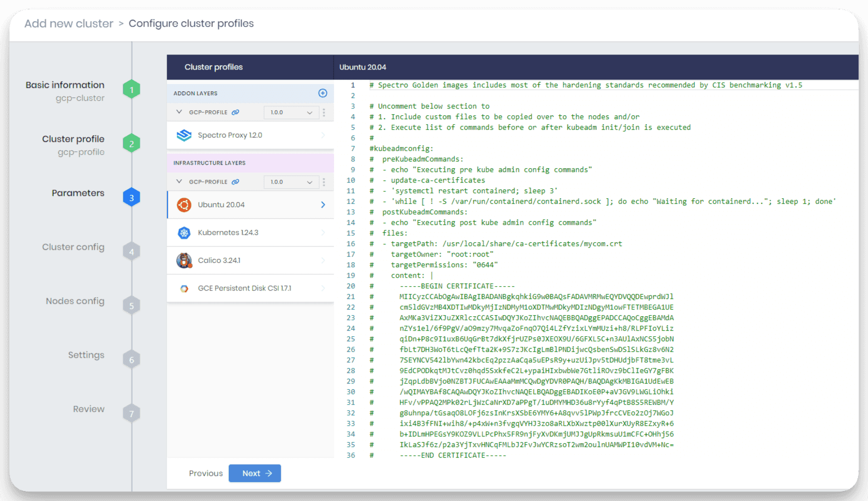
Task: Collapse the infrastructure GCP-PROFILE group
Action: [x=179, y=181]
